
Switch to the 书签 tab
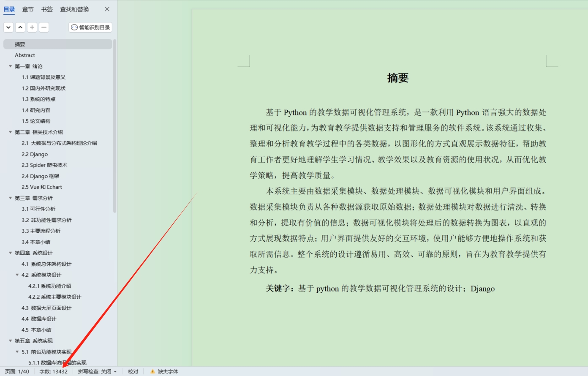pos(47,9)
